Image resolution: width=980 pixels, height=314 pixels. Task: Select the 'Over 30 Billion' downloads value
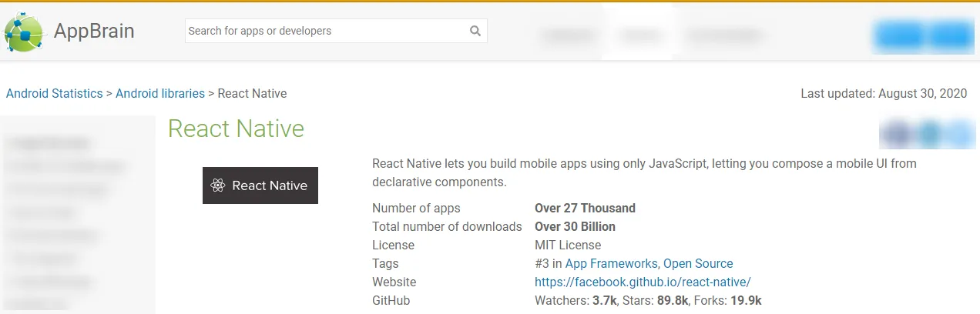tap(575, 227)
